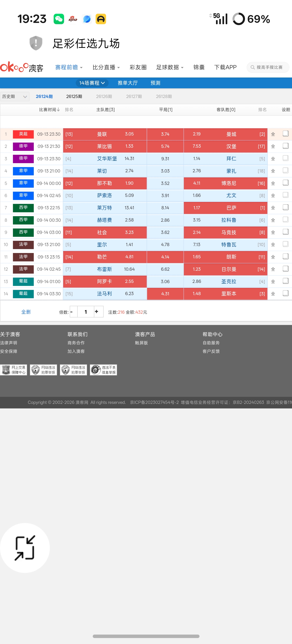Switch to the 26125期 tab
The height and width of the screenshot is (644, 292).
pos(74,97)
